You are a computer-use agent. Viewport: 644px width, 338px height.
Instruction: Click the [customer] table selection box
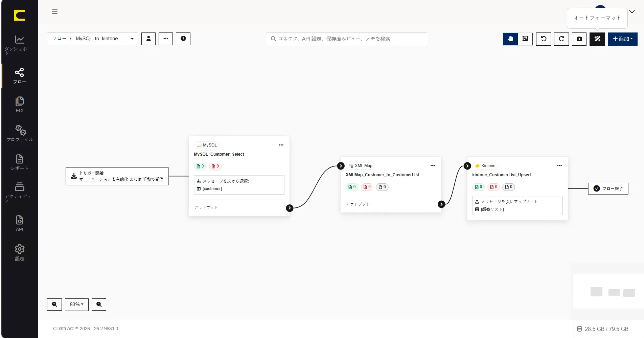(x=239, y=185)
